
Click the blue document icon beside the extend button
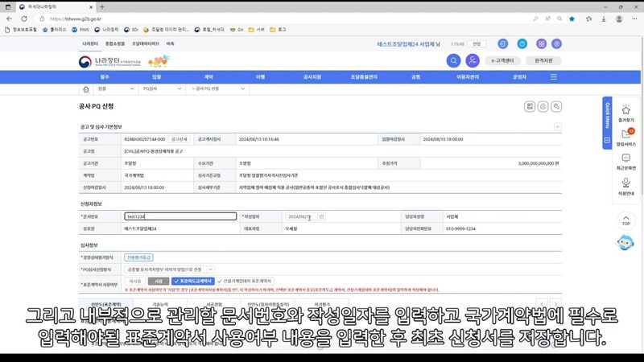point(502,44)
